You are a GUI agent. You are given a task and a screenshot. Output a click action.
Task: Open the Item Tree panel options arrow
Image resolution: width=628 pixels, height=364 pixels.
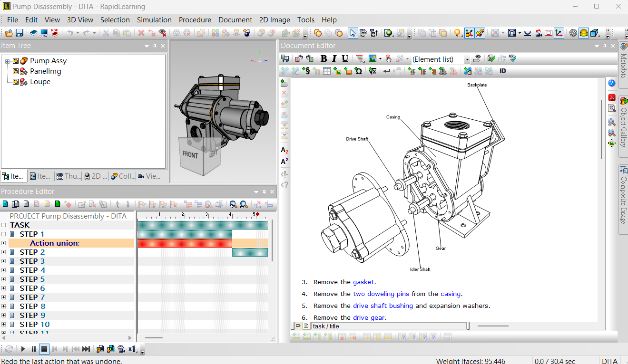pyautogui.click(x=147, y=46)
